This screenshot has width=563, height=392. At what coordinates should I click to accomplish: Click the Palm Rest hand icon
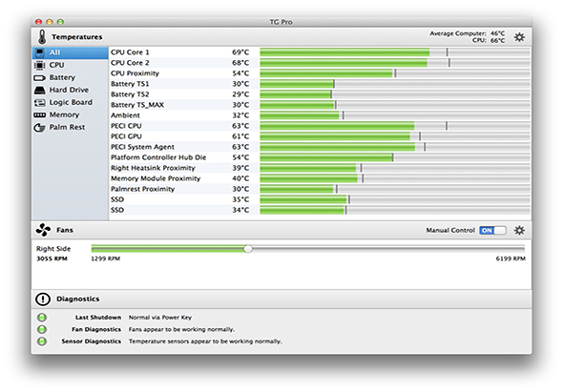(39, 128)
